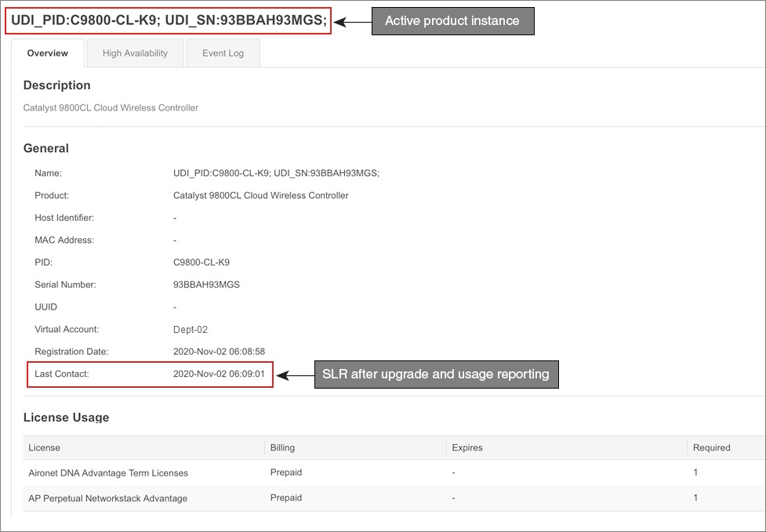The height and width of the screenshot is (532, 766).
Task: Click the highlighted Last Contact field
Action: tap(150, 374)
